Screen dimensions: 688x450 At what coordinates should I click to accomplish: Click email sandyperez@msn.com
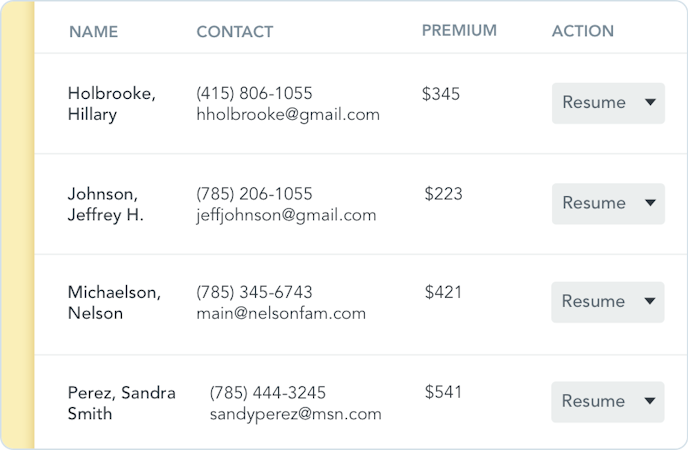point(295,413)
